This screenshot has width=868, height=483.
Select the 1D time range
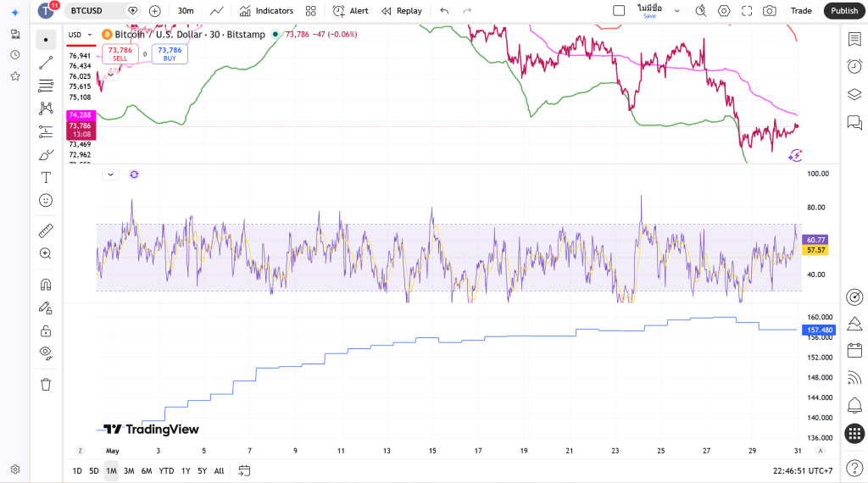[x=77, y=471]
